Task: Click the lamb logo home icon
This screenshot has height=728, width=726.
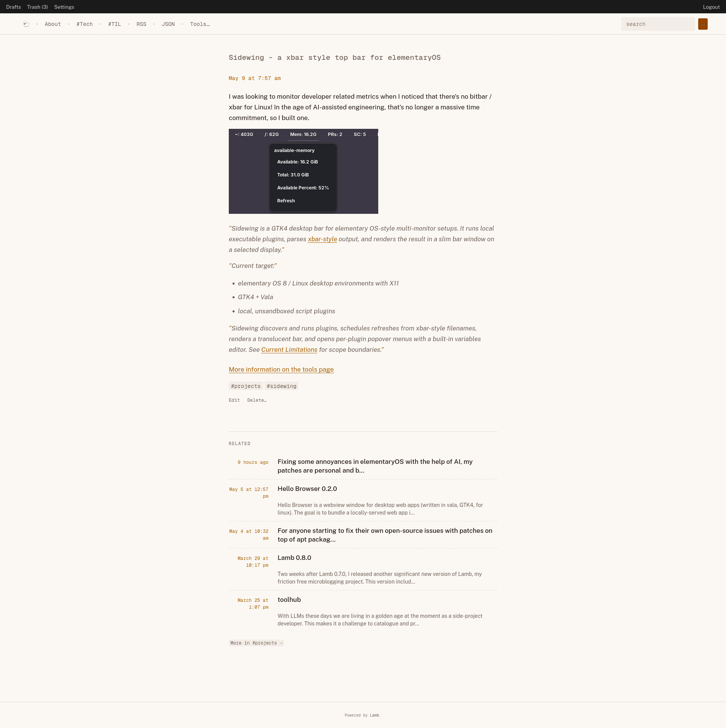Action: click(x=26, y=24)
